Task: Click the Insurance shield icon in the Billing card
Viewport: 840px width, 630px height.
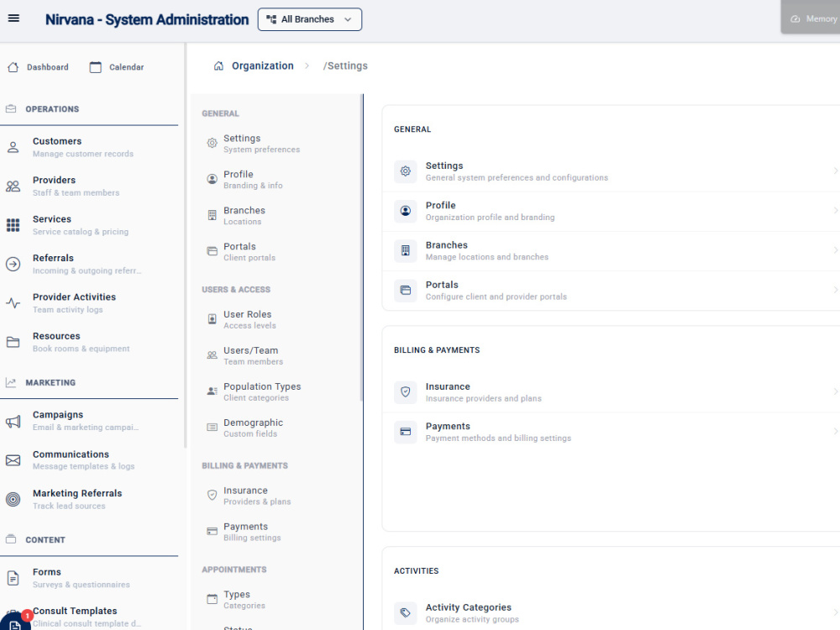Action: [406, 392]
